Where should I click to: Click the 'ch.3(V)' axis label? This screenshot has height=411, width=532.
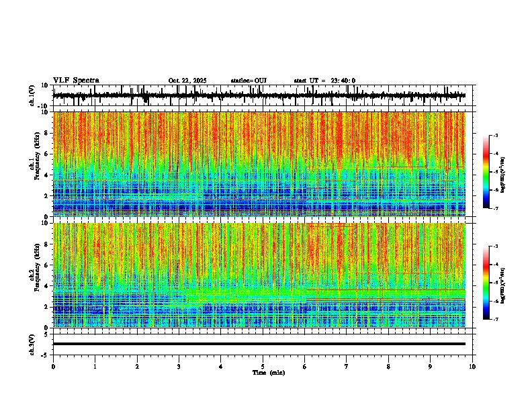32,345
